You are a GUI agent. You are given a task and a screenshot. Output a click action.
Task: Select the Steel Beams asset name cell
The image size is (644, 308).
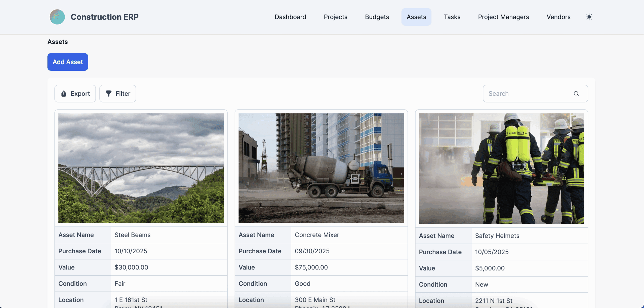coord(132,235)
